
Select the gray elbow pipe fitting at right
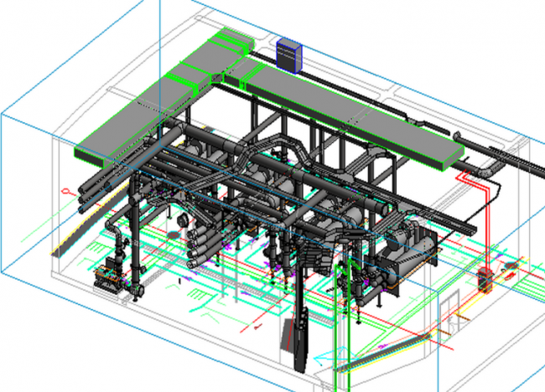486,168
